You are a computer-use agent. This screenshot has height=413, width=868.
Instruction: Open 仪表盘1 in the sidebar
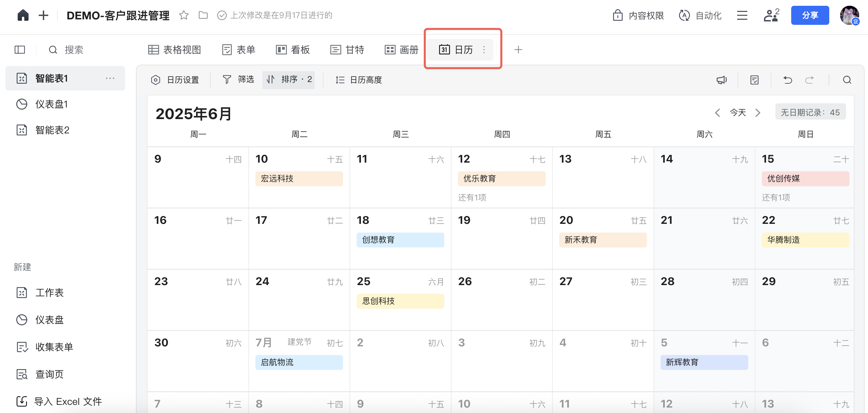pos(51,104)
